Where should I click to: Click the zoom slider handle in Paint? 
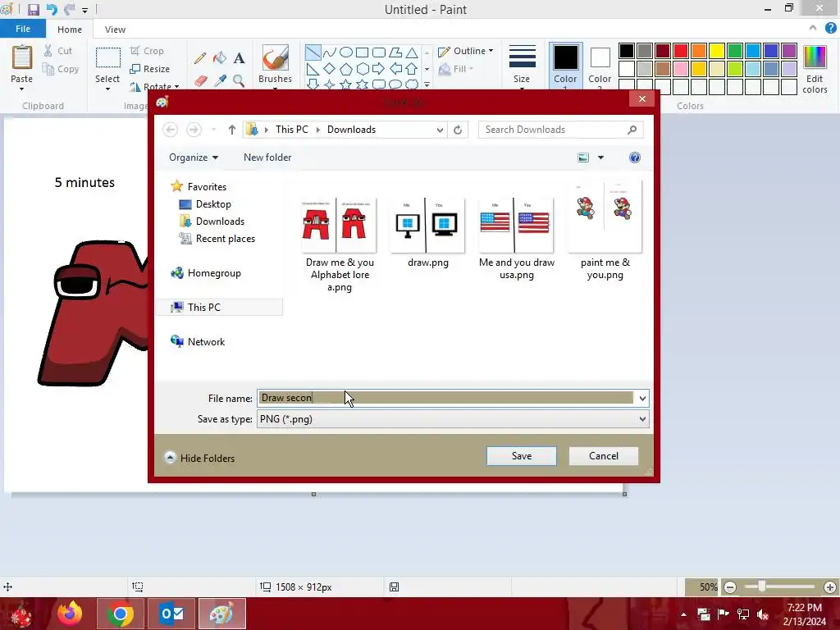(761, 587)
